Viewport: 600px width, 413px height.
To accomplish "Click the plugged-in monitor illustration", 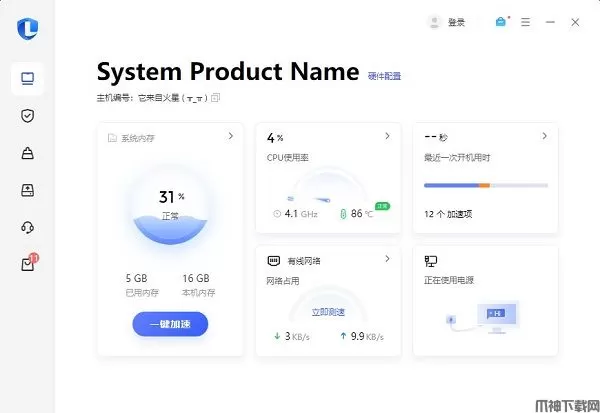I will coord(483,317).
